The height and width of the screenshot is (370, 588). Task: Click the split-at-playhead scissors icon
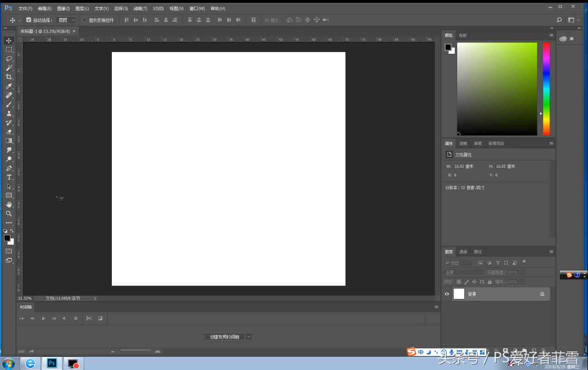(89, 318)
